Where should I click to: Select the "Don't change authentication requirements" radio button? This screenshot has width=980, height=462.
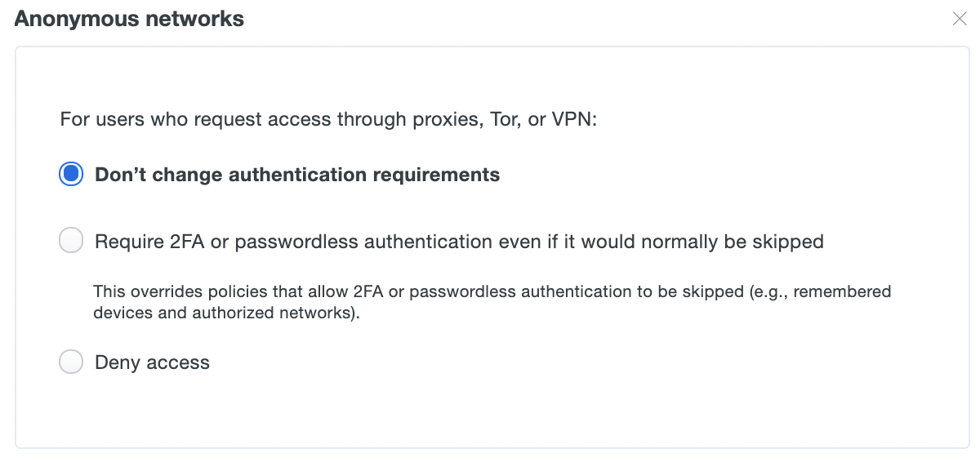coord(71,174)
